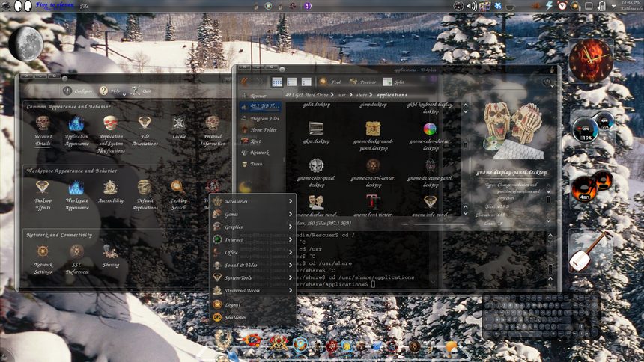Select gnome-font-viewer.desktop file icon
The image size is (644, 362).
pyautogui.click(x=373, y=202)
